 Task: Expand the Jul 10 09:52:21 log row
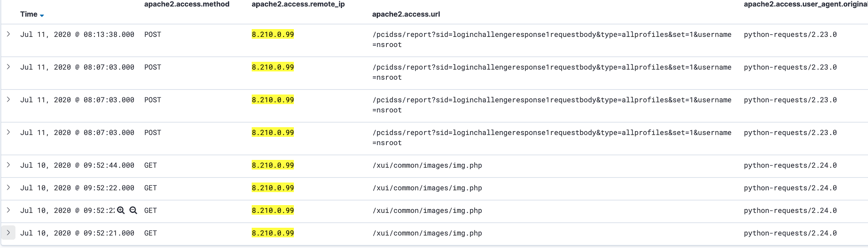(8, 233)
